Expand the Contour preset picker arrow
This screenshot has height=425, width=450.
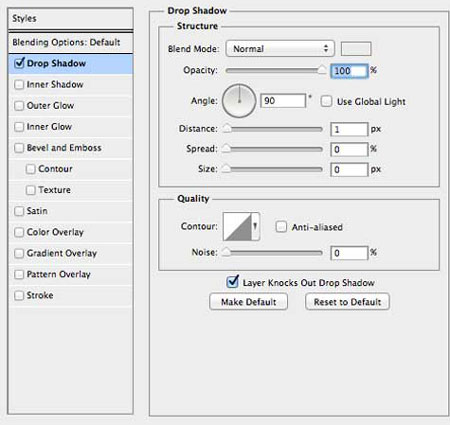click(x=255, y=227)
